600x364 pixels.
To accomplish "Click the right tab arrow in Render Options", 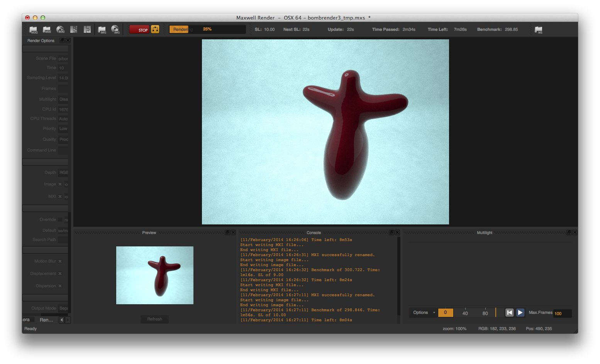I will point(68,320).
